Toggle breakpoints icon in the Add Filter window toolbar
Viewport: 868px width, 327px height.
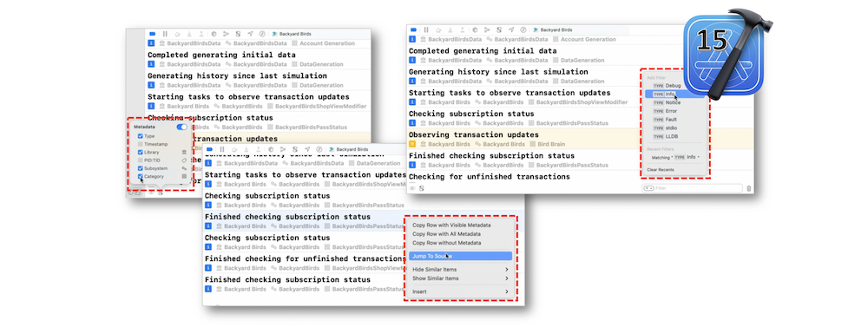pos(413,29)
